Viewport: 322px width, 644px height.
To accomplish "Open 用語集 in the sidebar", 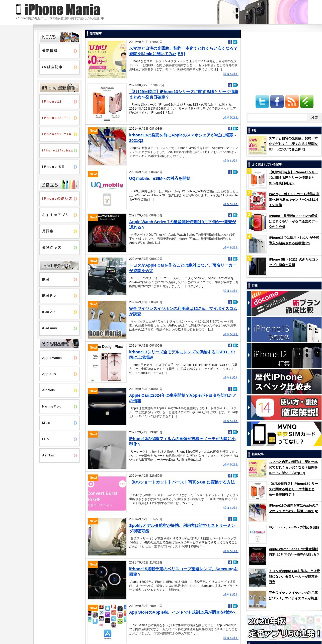I will pos(59,231).
